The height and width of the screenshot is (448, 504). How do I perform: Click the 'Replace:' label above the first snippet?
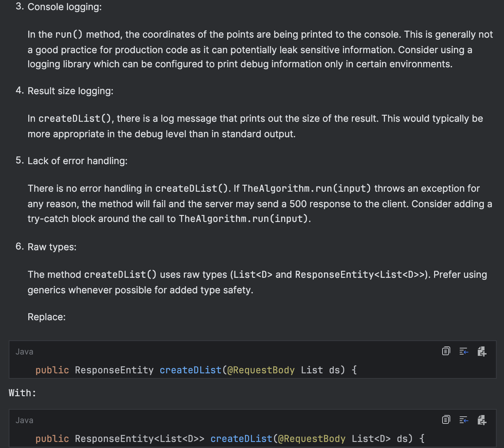pyautogui.click(x=46, y=317)
